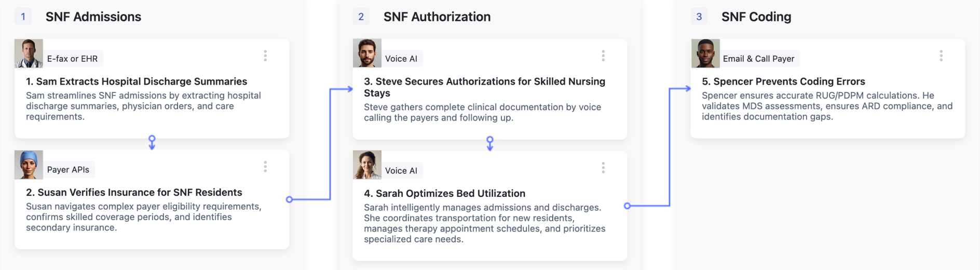Click output connector circle on Susan's card
This screenshot has width=980, height=270.
[x=290, y=199]
